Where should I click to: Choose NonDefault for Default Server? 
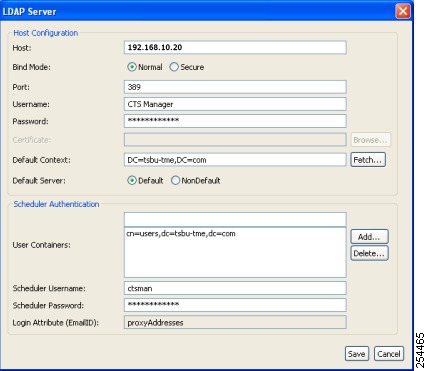coord(175,181)
